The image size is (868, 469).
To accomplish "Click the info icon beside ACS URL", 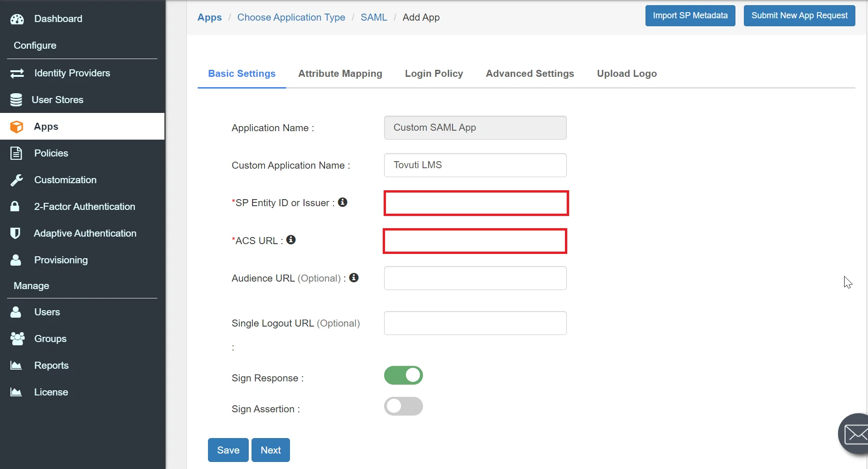I will pos(291,240).
